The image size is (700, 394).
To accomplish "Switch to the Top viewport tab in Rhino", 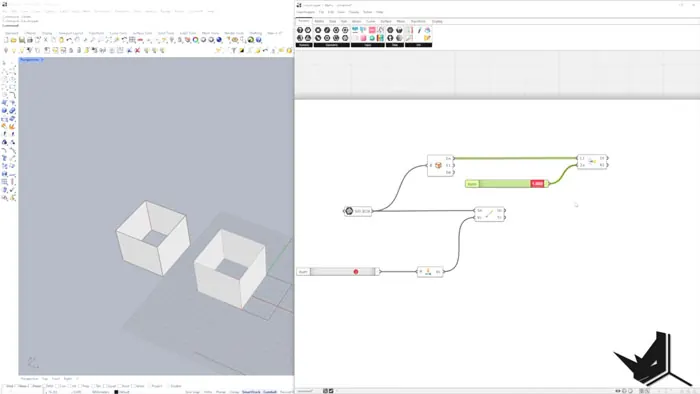I will point(45,378).
